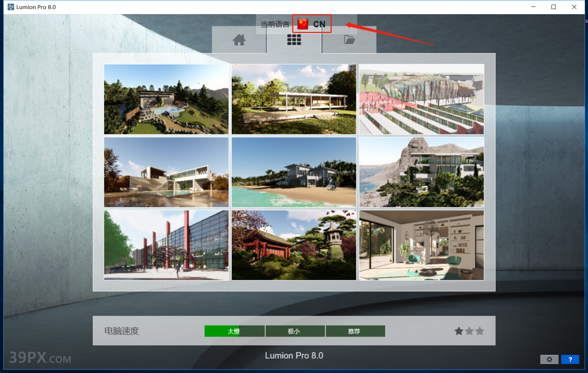Image resolution: width=588 pixels, height=373 pixels.
Task: Click the blue help question mark button
Action: click(570, 359)
